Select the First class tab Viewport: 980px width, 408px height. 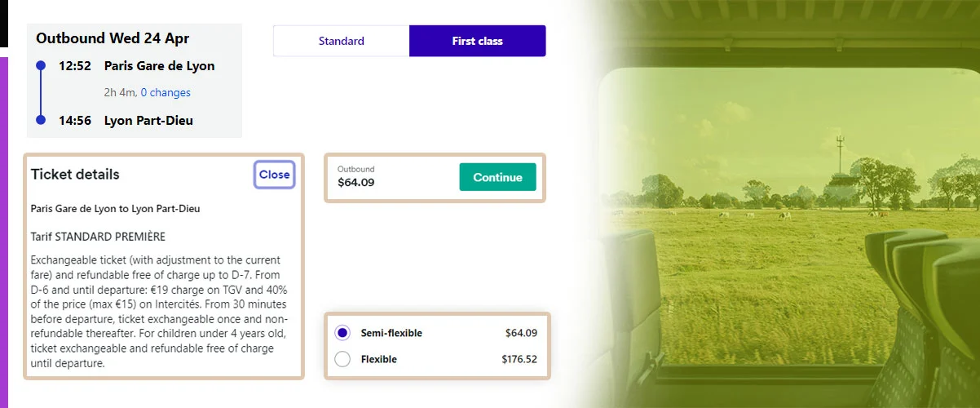(477, 41)
